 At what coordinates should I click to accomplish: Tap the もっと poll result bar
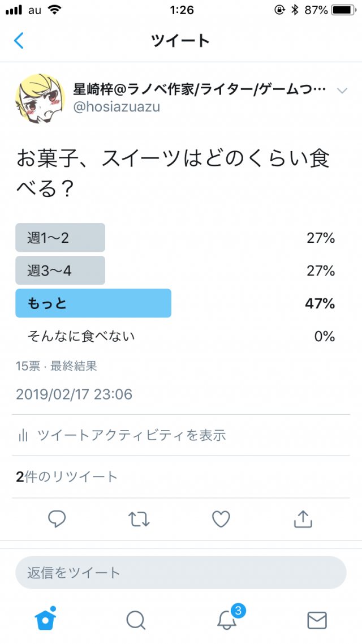93,303
